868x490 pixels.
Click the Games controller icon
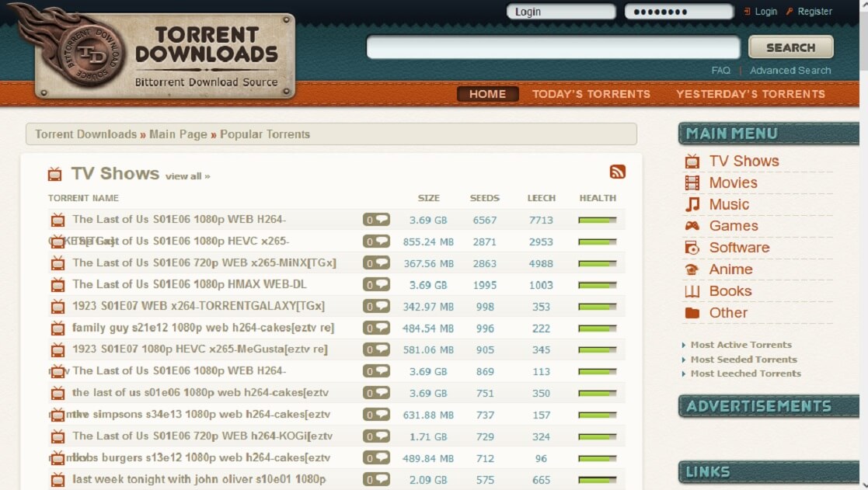[x=692, y=226]
